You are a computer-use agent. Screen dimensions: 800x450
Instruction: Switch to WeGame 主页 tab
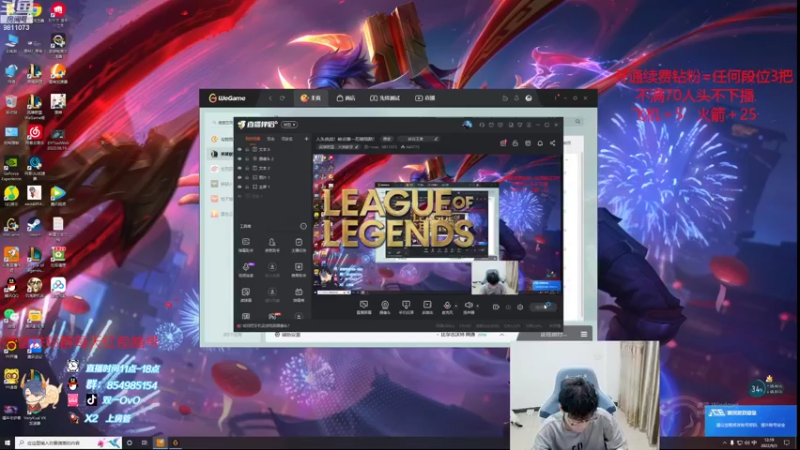[x=310, y=98]
